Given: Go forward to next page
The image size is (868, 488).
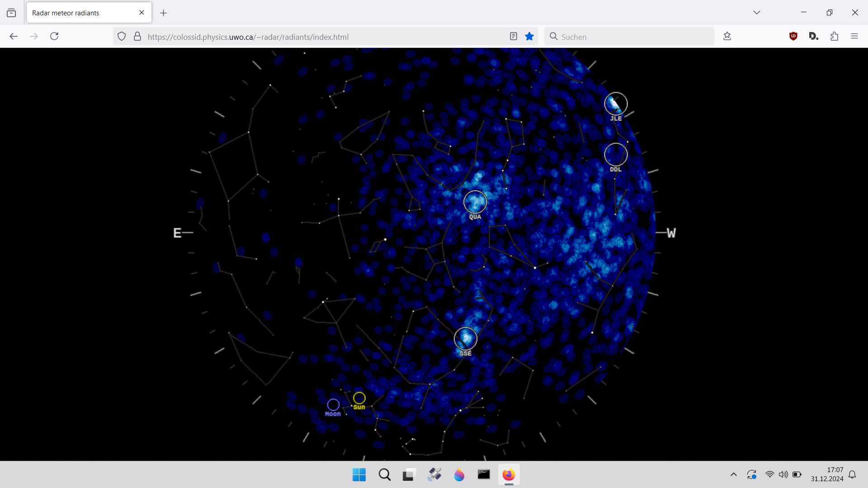Looking at the screenshot, I should point(34,37).
